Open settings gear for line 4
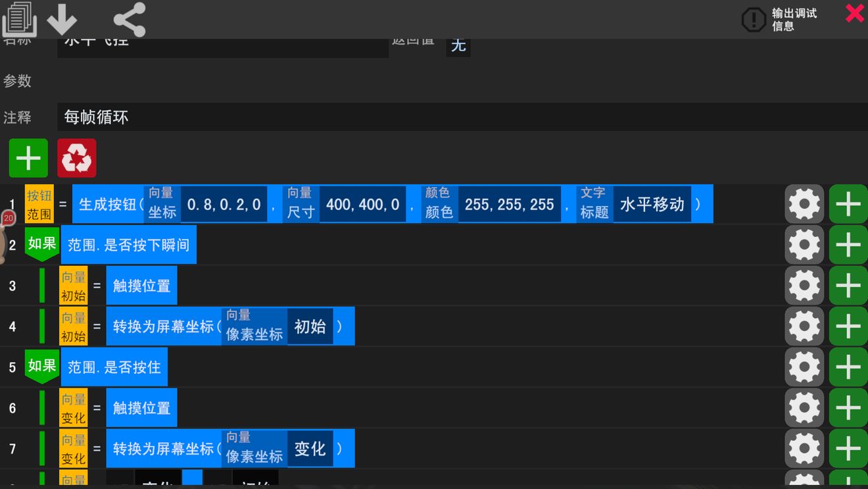 [804, 326]
